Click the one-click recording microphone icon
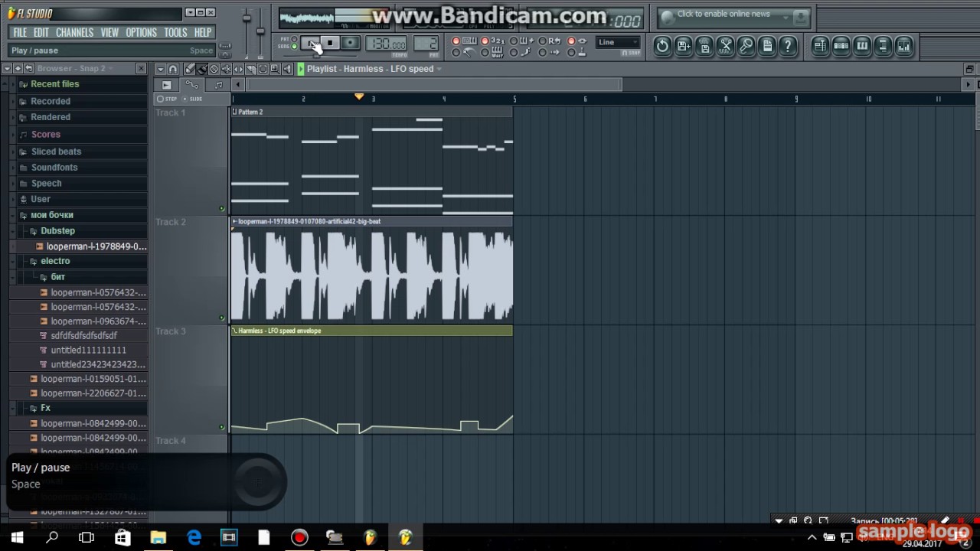980x551 pixels. [x=746, y=46]
